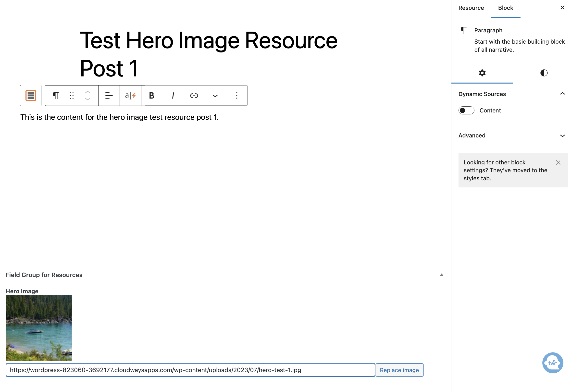571x392 pixels.
Task: Move block down with the down arrow
Action: (x=87, y=99)
